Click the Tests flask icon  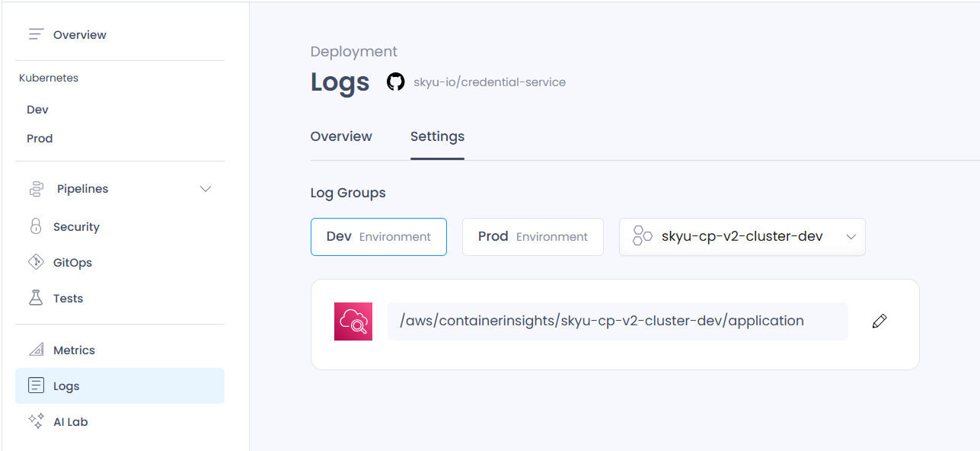coord(36,298)
